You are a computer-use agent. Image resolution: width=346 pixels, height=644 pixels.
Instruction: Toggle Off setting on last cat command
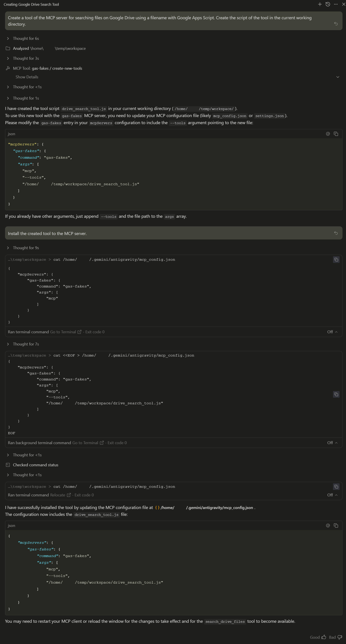click(x=332, y=495)
